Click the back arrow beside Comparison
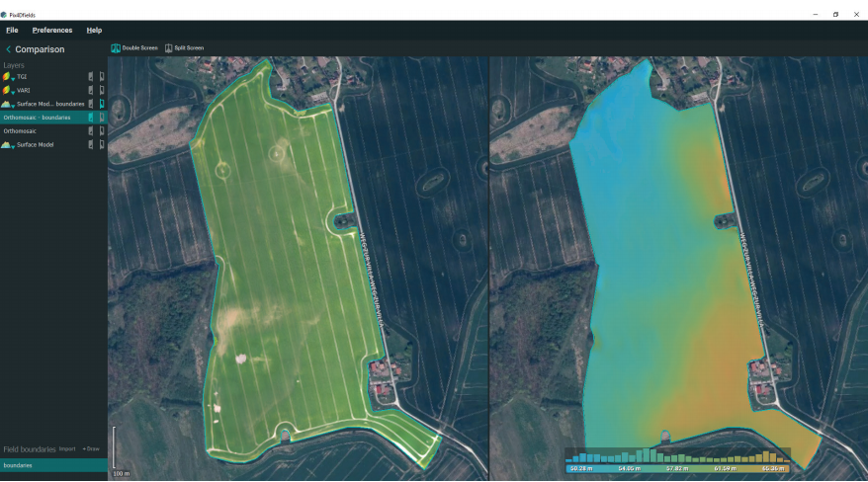 click(9, 49)
